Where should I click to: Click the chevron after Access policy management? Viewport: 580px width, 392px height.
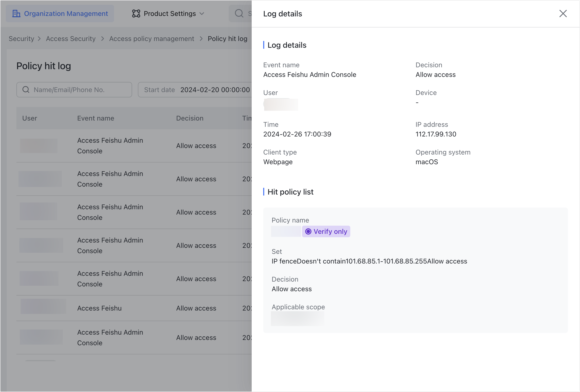click(x=201, y=39)
